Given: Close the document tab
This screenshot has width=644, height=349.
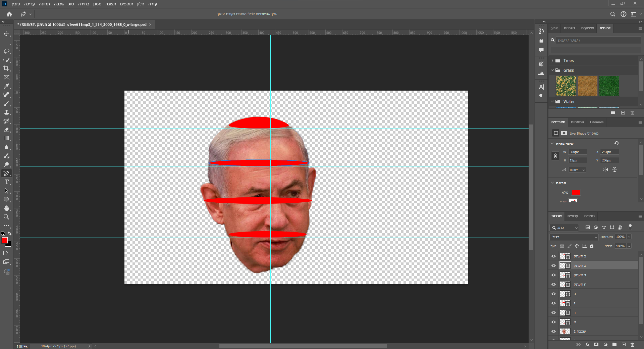Looking at the screenshot, I should [150, 24].
